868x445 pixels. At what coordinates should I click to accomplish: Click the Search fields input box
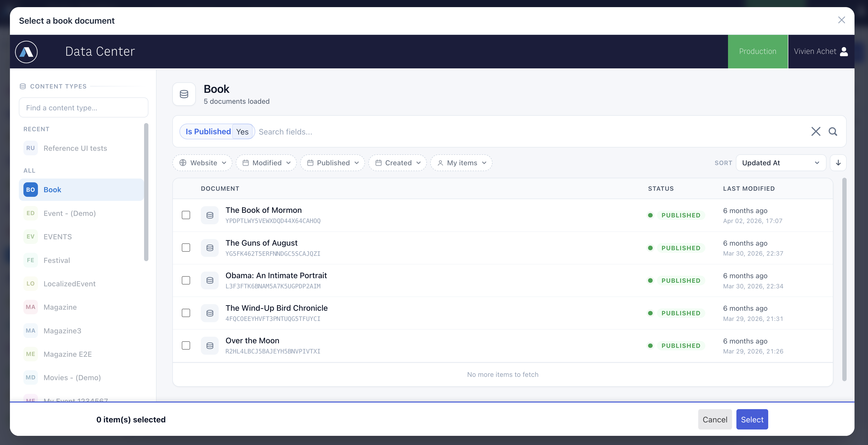pyautogui.click(x=531, y=132)
